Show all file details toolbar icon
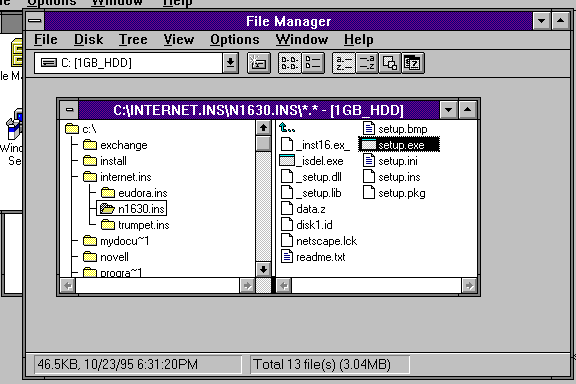Viewport: 576px width, 384px height. click(313, 63)
